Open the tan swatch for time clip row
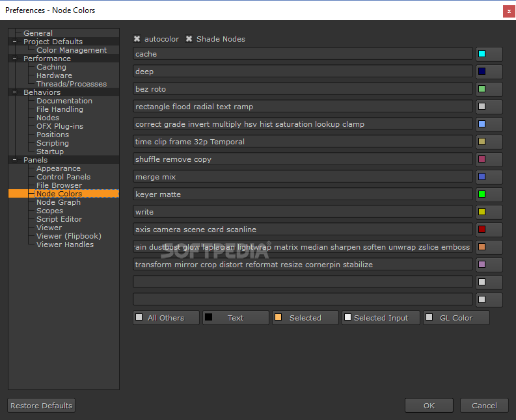The height and width of the screenshot is (420, 516). pos(489,142)
